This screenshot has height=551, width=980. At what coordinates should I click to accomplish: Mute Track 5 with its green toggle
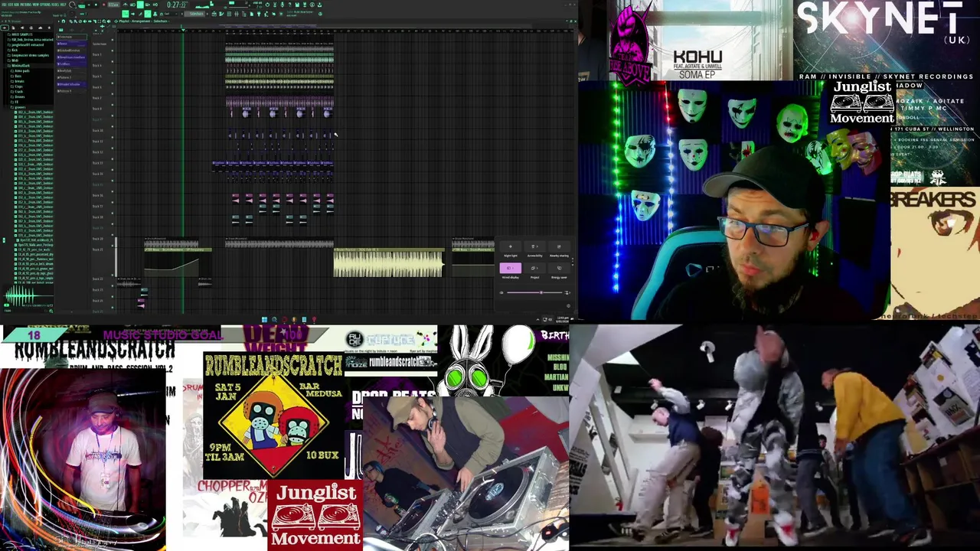[113, 83]
